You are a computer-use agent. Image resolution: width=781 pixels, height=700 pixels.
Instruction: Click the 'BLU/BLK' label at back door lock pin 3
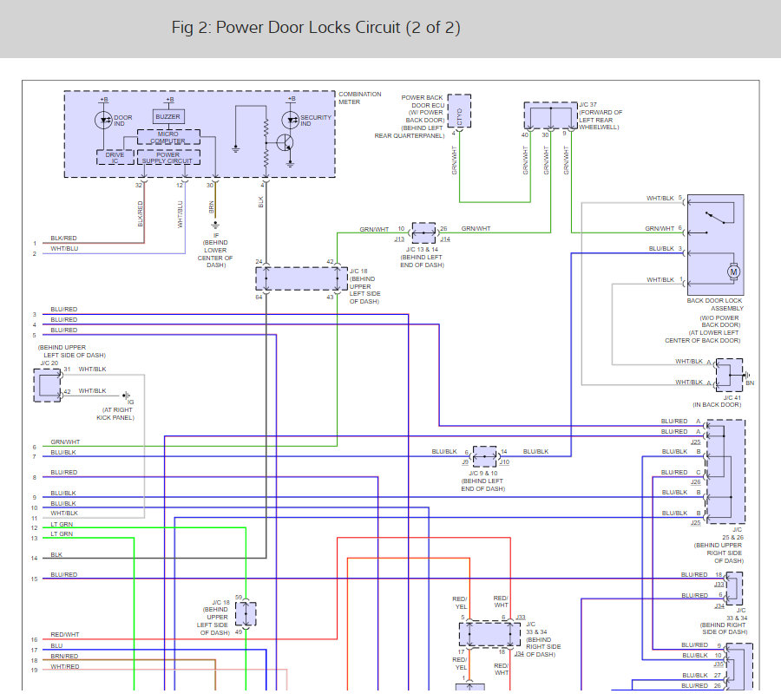661,248
